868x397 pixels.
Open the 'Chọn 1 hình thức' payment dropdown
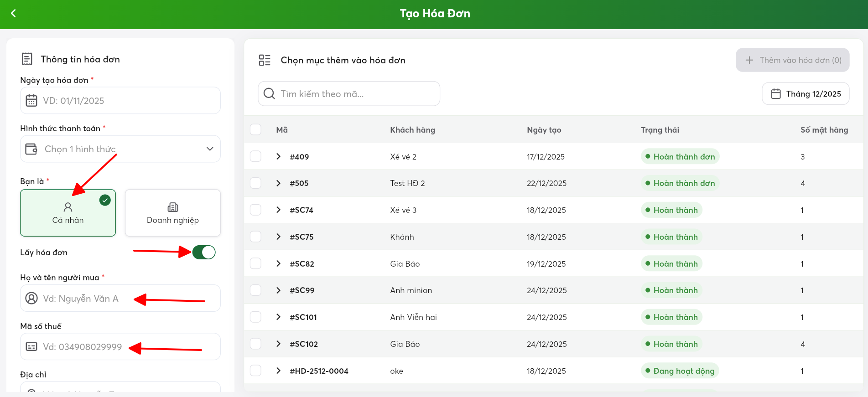(120, 149)
